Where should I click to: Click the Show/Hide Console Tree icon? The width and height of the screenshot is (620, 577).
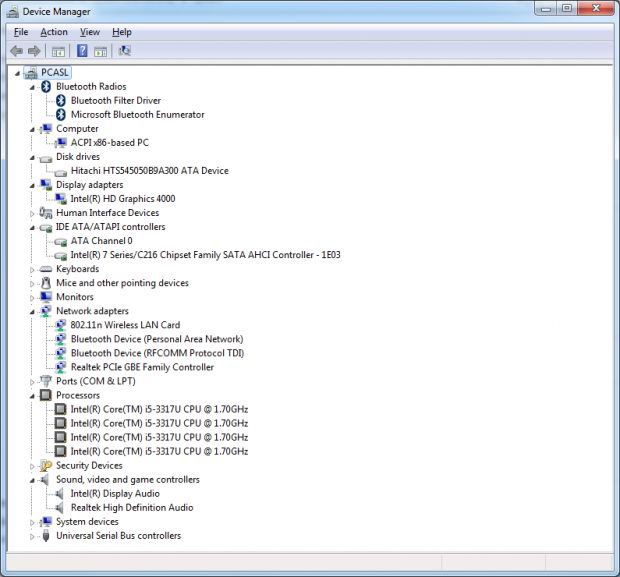pos(58,51)
